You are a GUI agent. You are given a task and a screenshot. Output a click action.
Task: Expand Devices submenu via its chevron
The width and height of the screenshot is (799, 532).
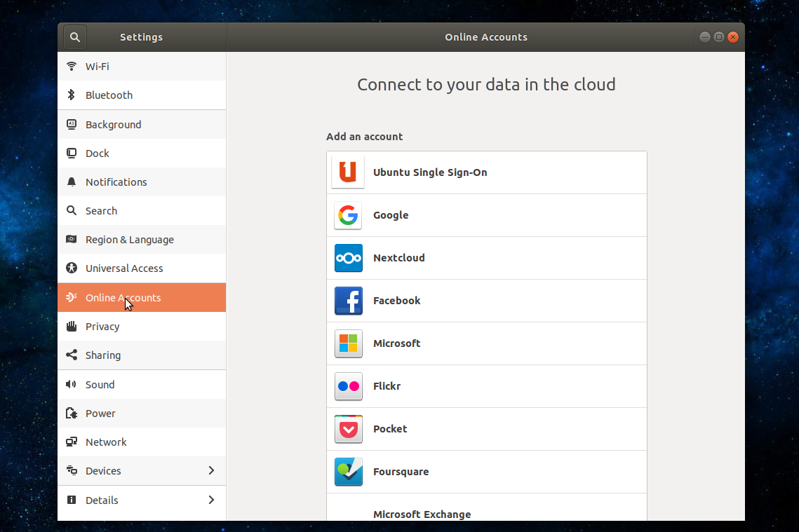pos(211,470)
